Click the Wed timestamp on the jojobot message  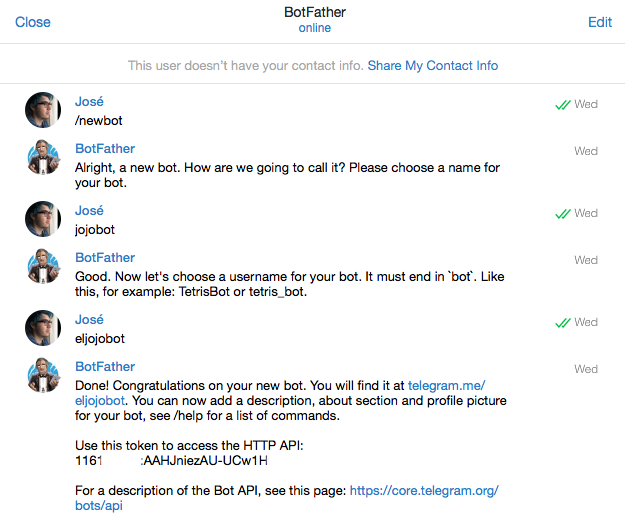pyautogui.click(x=586, y=213)
